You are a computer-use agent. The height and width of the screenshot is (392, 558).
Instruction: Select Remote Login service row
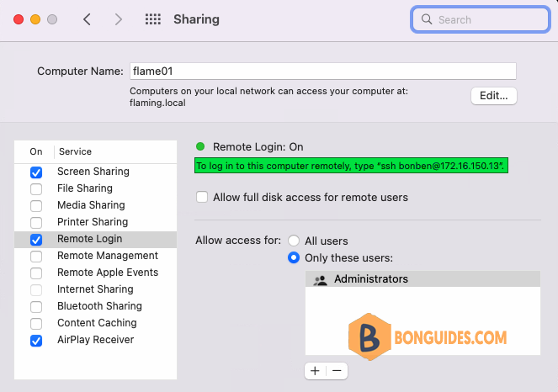coord(95,240)
